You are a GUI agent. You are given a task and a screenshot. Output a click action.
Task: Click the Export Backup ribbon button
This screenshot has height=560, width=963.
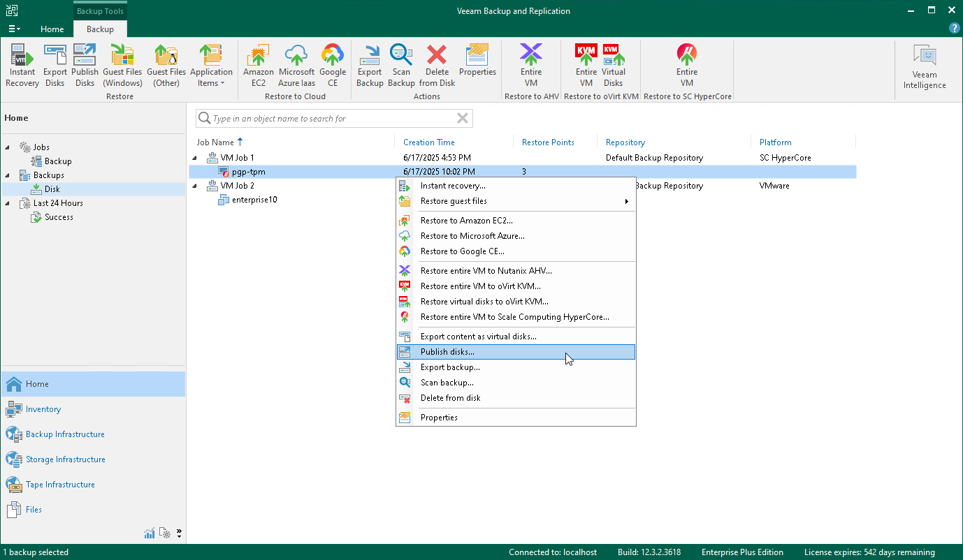(x=370, y=66)
